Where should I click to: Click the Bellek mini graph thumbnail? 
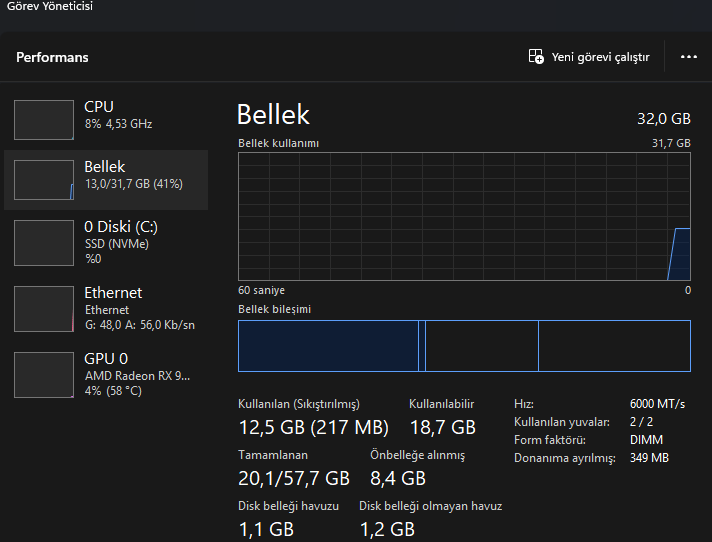pyautogui.click(x=44, y=180)
